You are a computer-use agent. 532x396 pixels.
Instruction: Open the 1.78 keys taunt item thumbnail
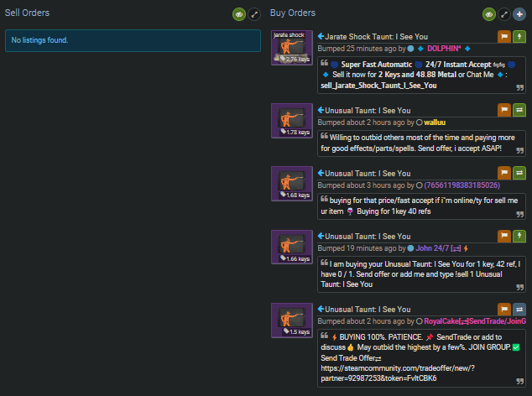pyautogui.click(x=292, y=121)
